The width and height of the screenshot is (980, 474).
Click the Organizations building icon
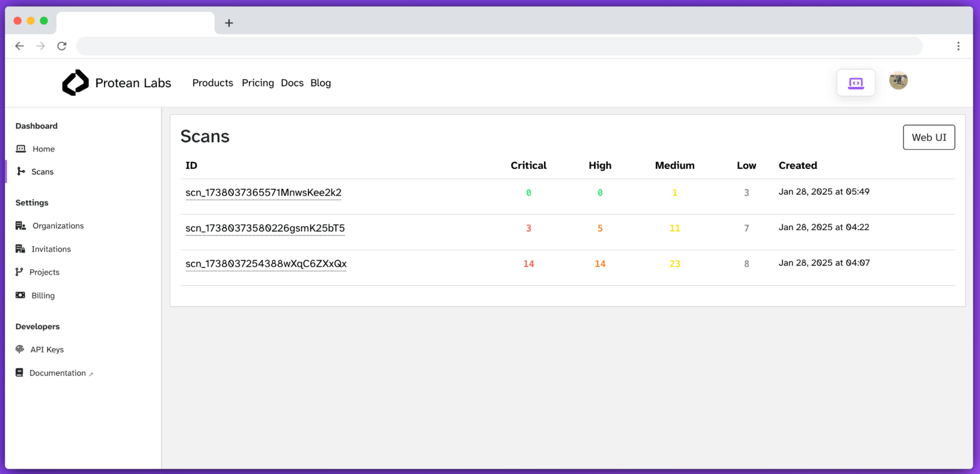pos(20,226)
